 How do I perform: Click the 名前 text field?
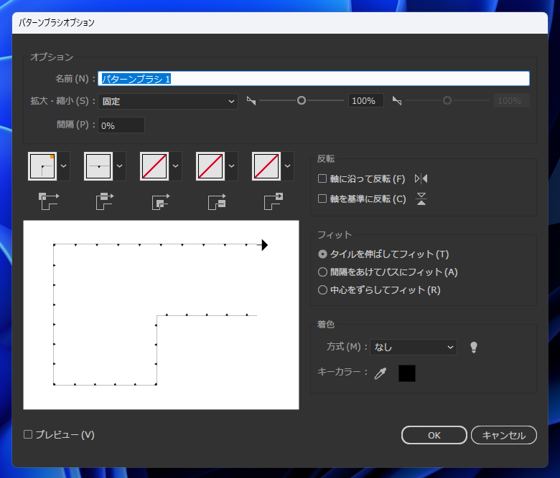[x=314, y=79]
